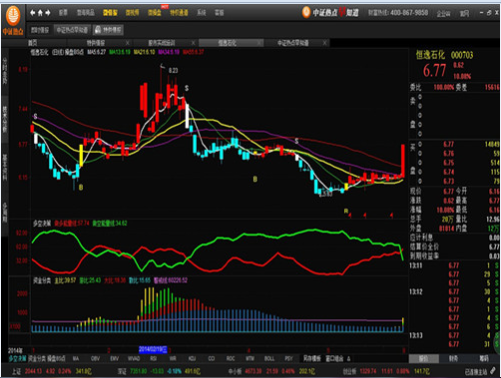Select the MA indicator tab
Image resolution: width=501 pixels, height=378 pixels.
click(x=76, y=359)
